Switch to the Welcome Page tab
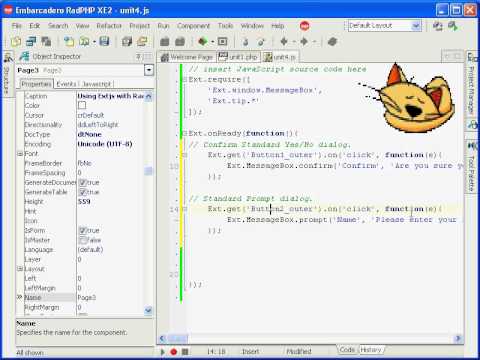The width and height of the screenshot is (480, 360). coord(187,57)
